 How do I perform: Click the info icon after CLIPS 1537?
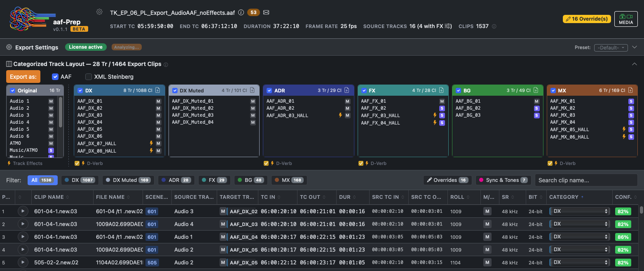[x=494, y=26]
